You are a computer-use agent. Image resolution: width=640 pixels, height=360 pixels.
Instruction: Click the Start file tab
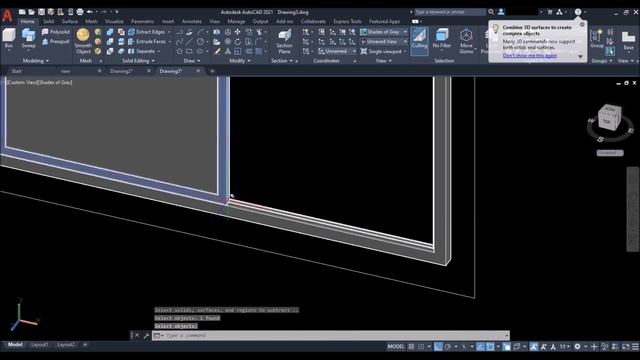[17, 71]
